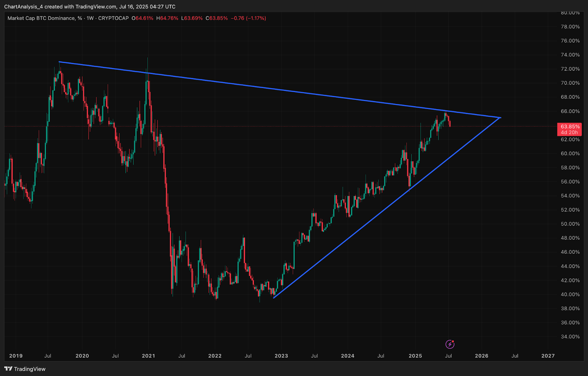
Task: Click the 4d 20h countdown label
Action: pos(569,133)
